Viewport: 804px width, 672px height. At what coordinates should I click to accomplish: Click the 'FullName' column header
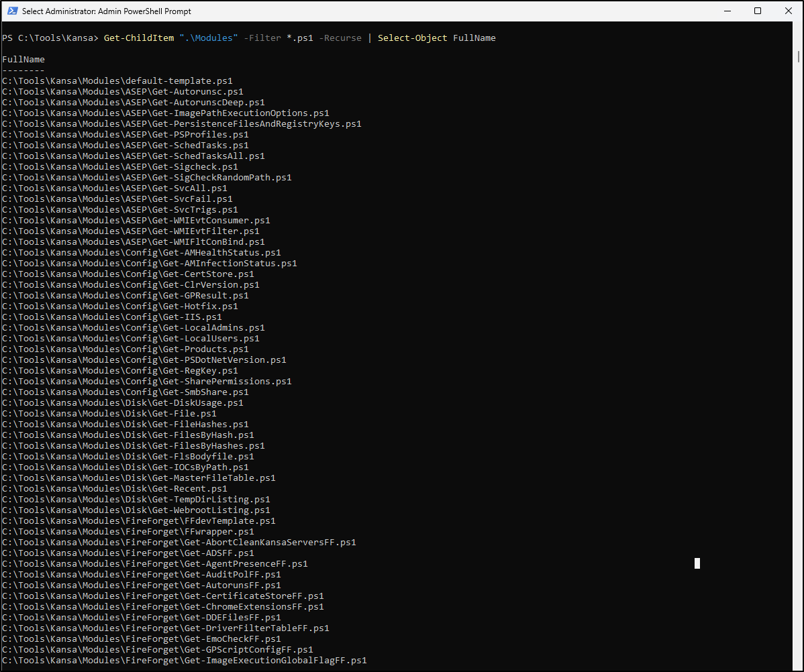click(23, 60)
